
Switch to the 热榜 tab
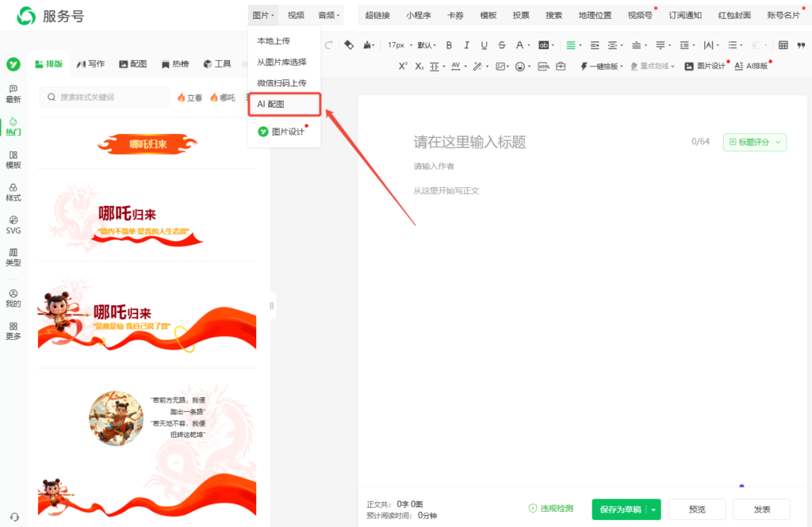(x=175, y=63)
